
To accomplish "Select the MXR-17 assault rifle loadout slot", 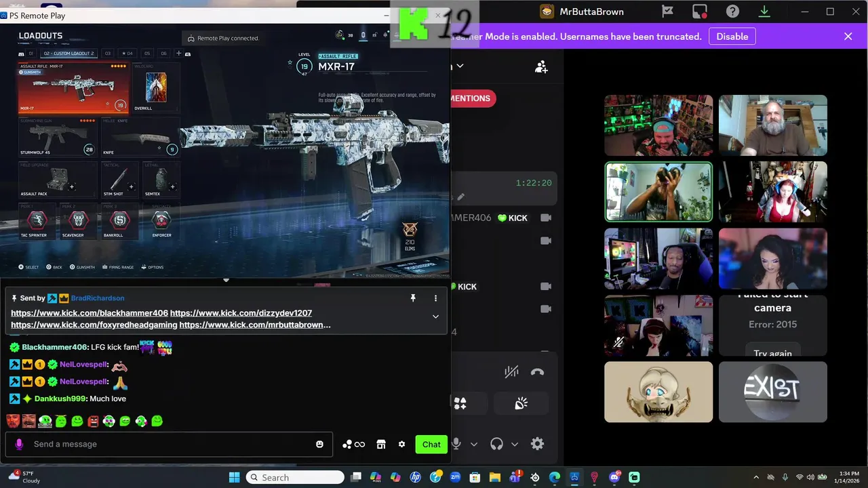I will 73,88.
